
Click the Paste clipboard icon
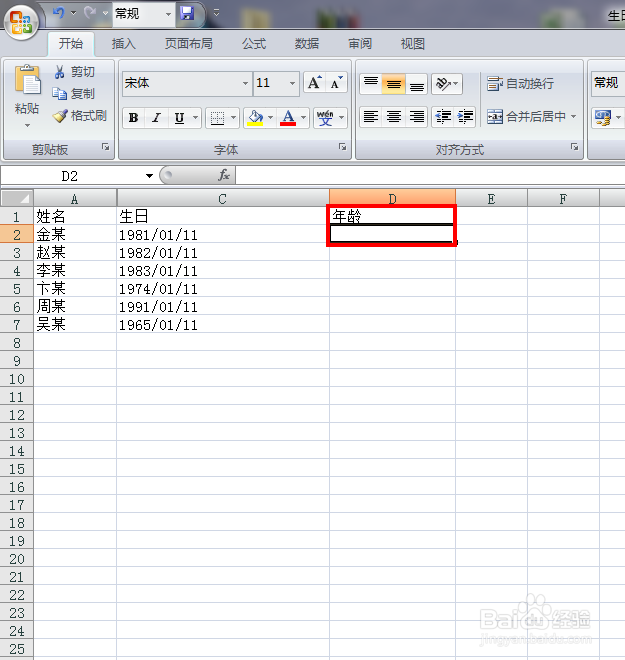click(x=27, y=79)
